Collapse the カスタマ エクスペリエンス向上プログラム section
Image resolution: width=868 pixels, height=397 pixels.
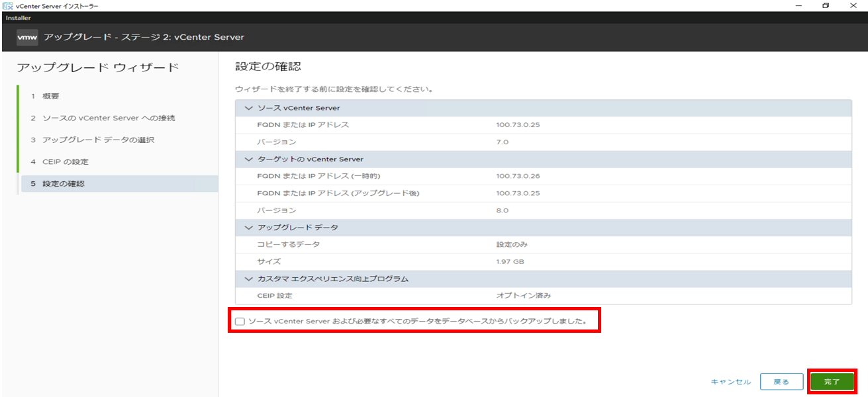(249, 279)
